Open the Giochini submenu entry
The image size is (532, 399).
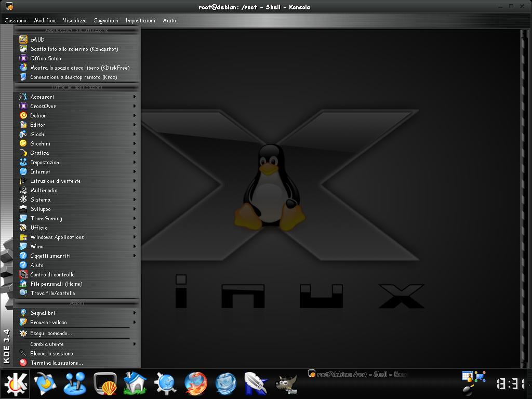77,143
